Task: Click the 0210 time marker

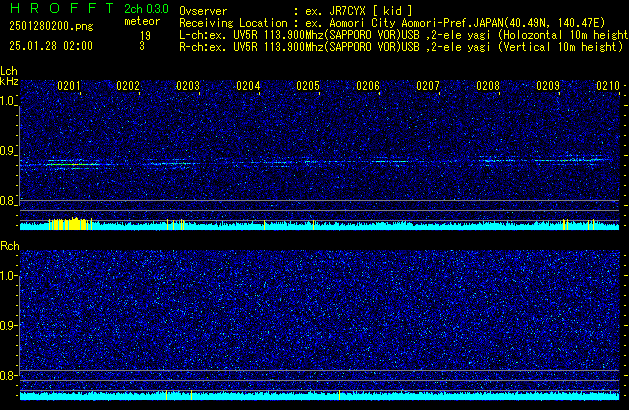Action: tap(608, 86)
